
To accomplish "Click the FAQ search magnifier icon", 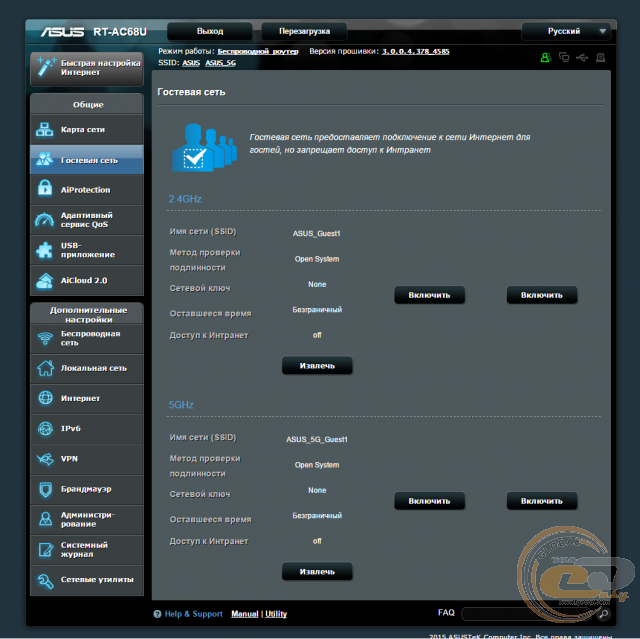I will [604, 613].
